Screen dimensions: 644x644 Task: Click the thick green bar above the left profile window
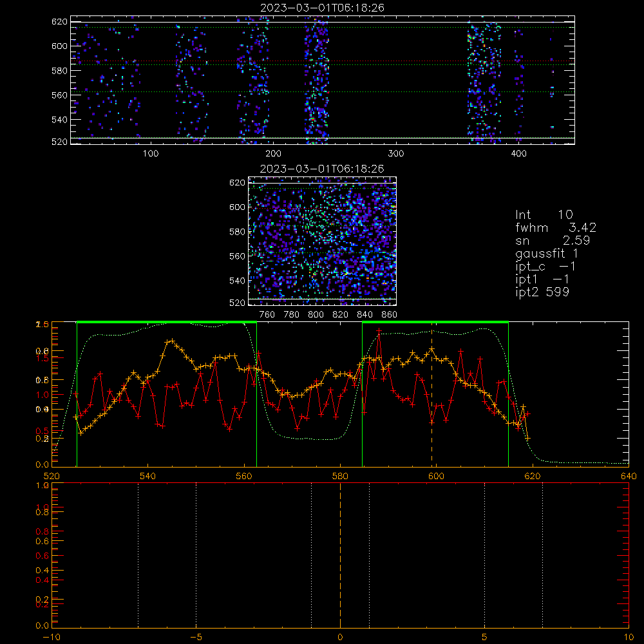[167, 323]
